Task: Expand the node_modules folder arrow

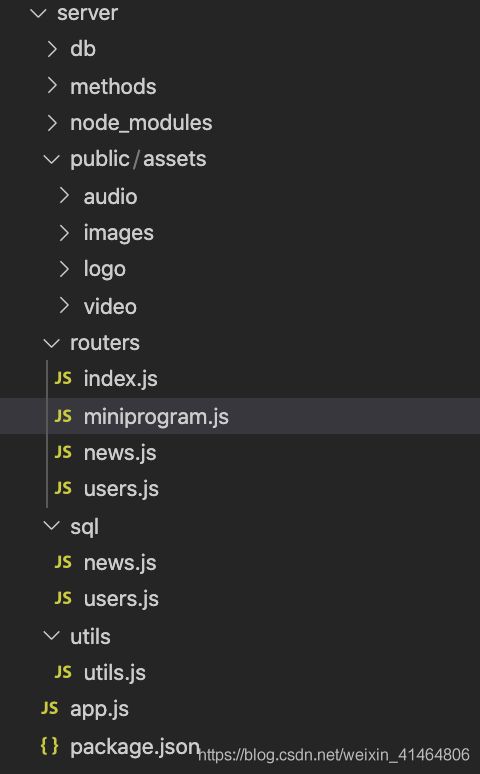Action: click(x=52, y=122)
